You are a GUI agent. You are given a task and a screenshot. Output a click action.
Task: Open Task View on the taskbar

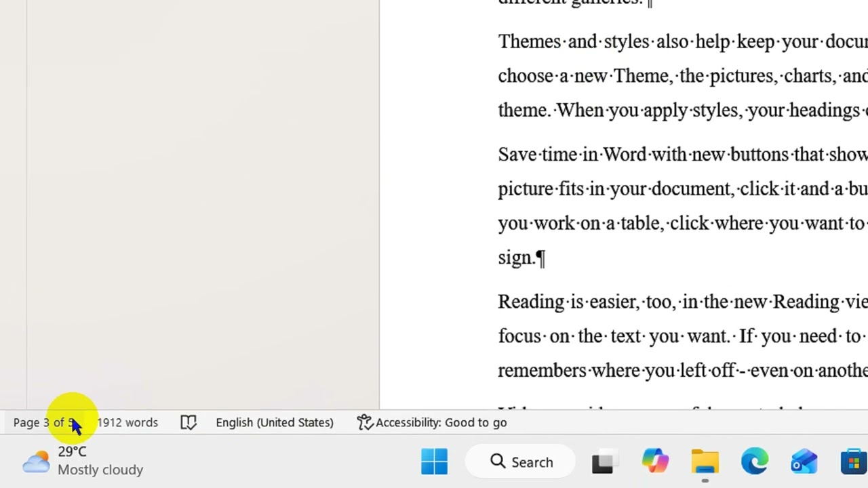tap(604, 462)
